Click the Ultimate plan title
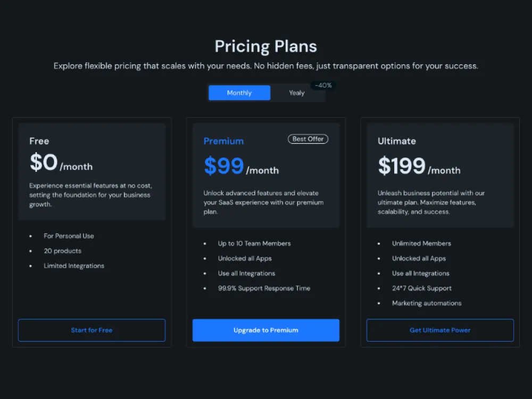 [x=397, y=141]
